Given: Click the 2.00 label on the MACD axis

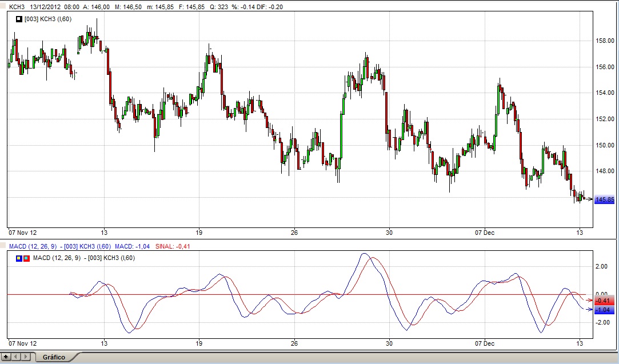Looking at the screenshot, I should pyautogui.click(x=602, y=266).
